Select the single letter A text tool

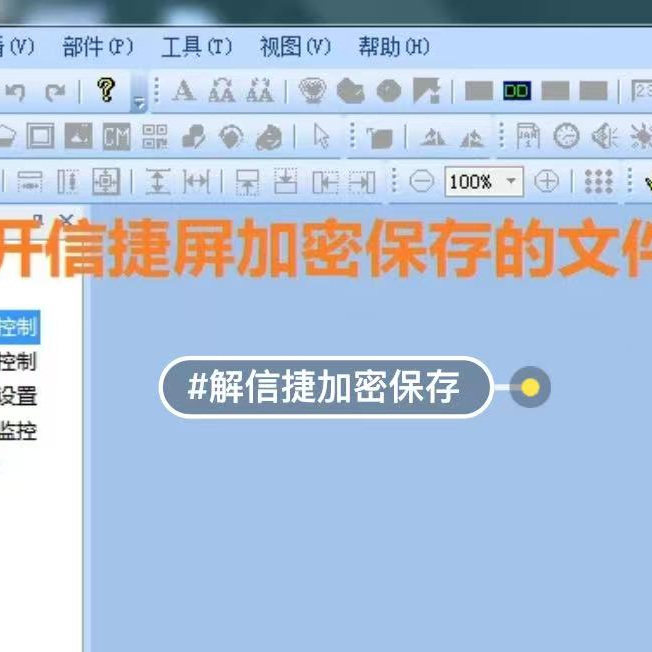[184, 91]
